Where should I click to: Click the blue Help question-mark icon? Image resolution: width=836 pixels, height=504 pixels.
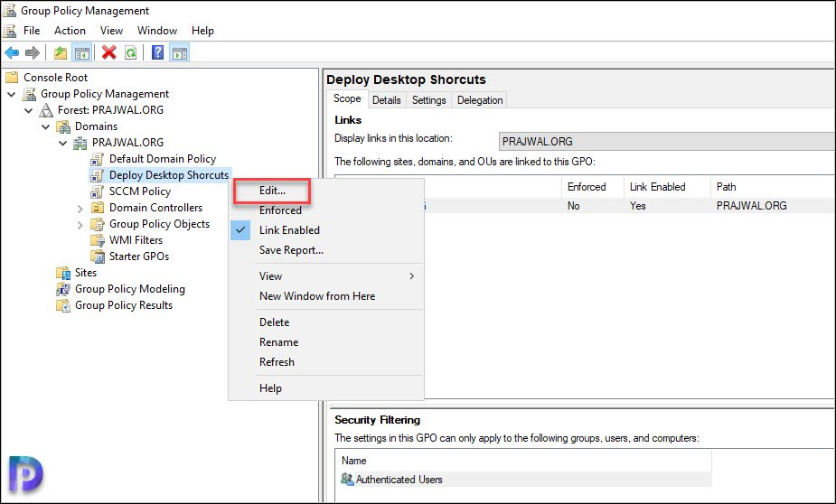[x=158, y=52]
